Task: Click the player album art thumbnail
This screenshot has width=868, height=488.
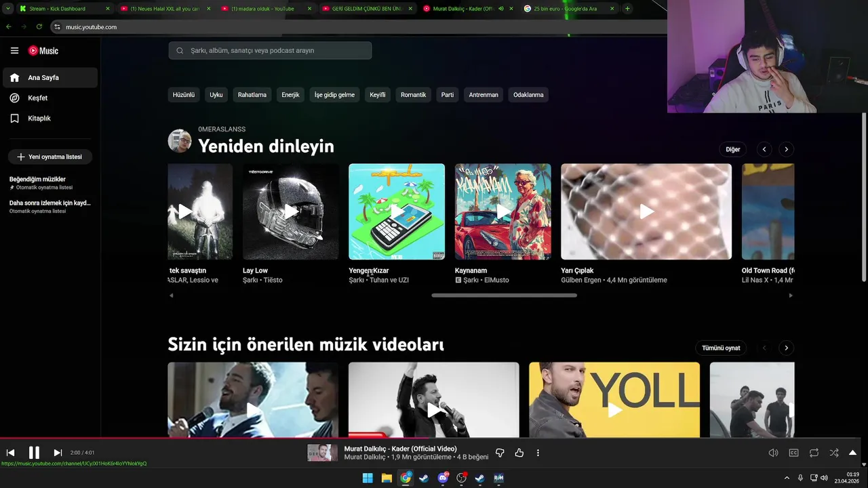Action: pyautogui.click(x=322, y=453)
